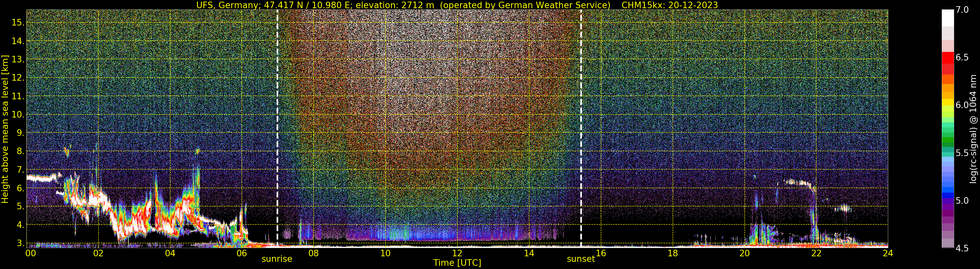Click the '4.' height tick label
The image size is (980, 269).
pos(21,225)
